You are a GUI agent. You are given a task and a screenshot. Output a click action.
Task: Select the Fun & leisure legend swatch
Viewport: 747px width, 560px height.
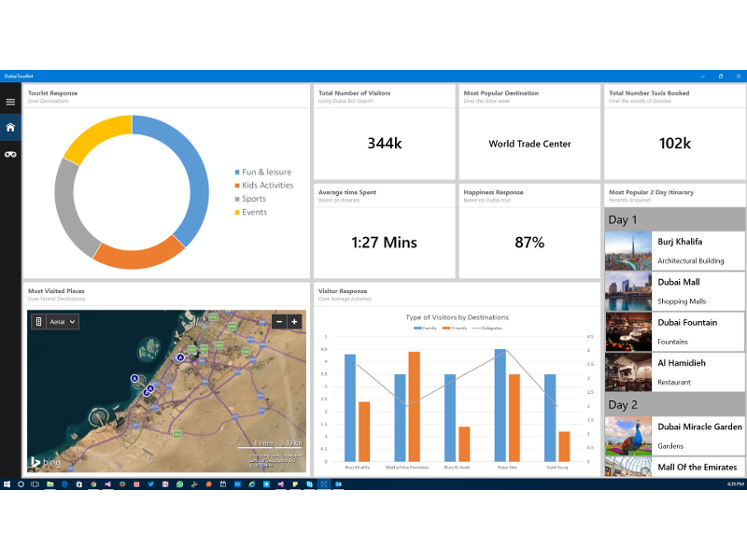point(237,173)
